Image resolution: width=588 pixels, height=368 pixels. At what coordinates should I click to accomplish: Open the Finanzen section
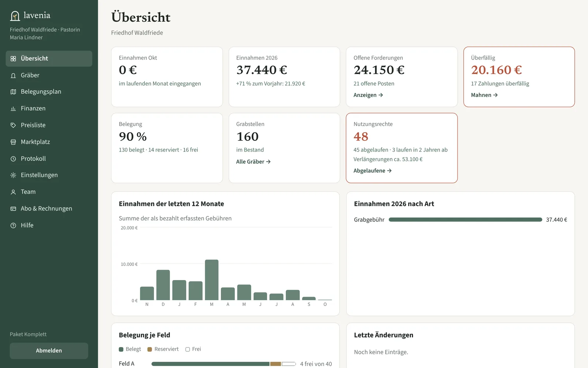(x=49, y=109)
